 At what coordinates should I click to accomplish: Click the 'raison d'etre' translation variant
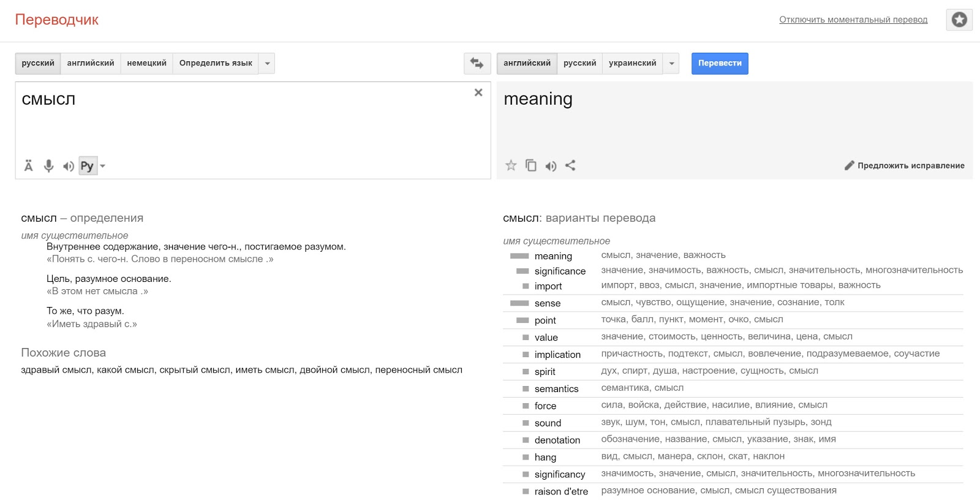[x=561, y=491]
